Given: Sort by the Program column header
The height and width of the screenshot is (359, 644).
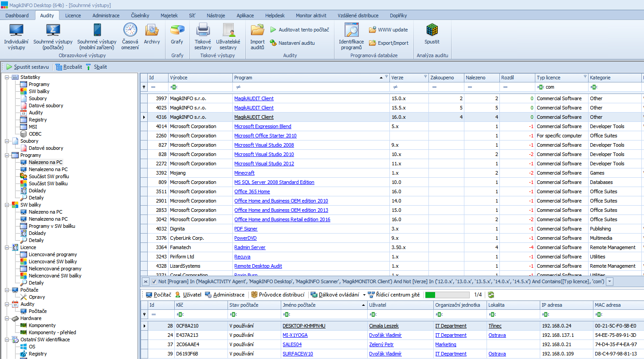Looking at the screenshot, I should pos(311,77).
